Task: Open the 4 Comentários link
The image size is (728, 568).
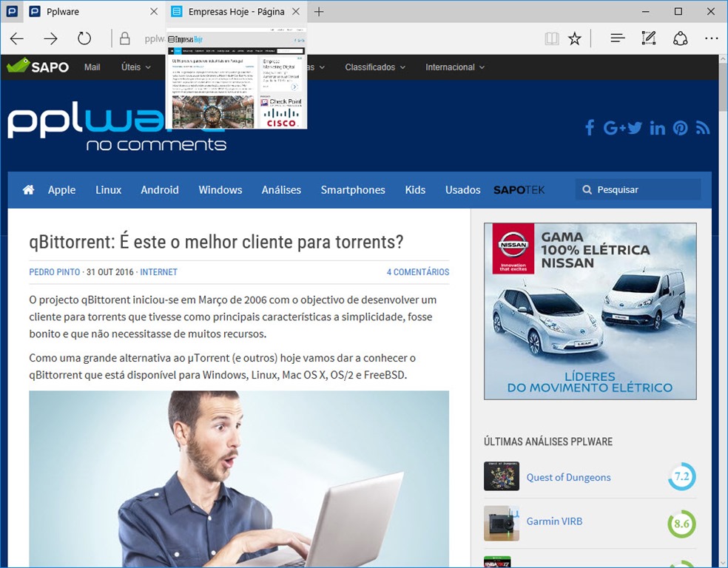Action: click(417, 272)
